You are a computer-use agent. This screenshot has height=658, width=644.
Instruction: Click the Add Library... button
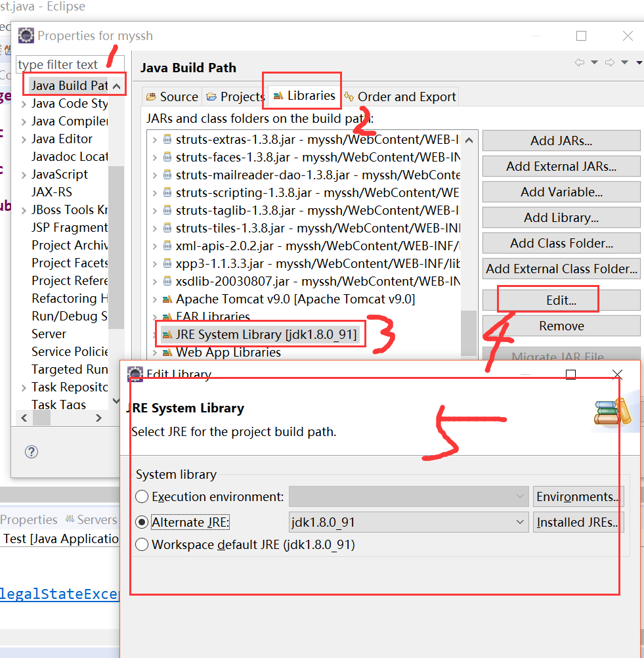point(561,217)
